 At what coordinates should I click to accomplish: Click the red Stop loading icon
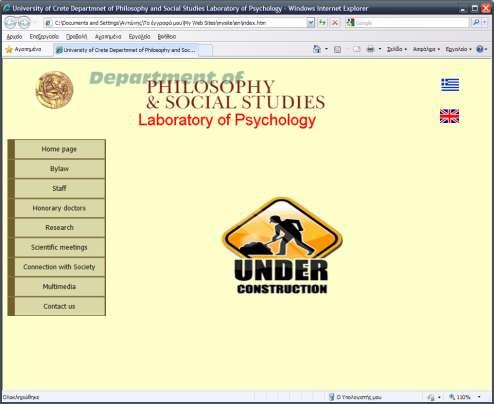(x=335, y=23)
